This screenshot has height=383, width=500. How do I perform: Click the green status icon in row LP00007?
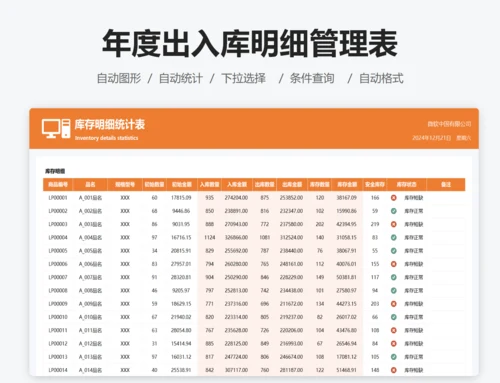coord(394,277)
